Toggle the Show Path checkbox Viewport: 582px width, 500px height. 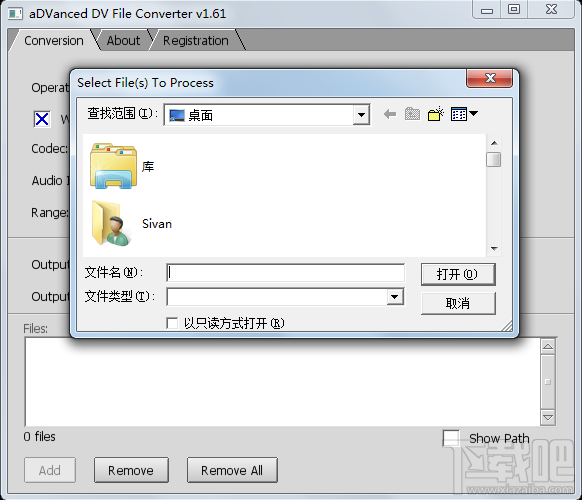[451, 438]
